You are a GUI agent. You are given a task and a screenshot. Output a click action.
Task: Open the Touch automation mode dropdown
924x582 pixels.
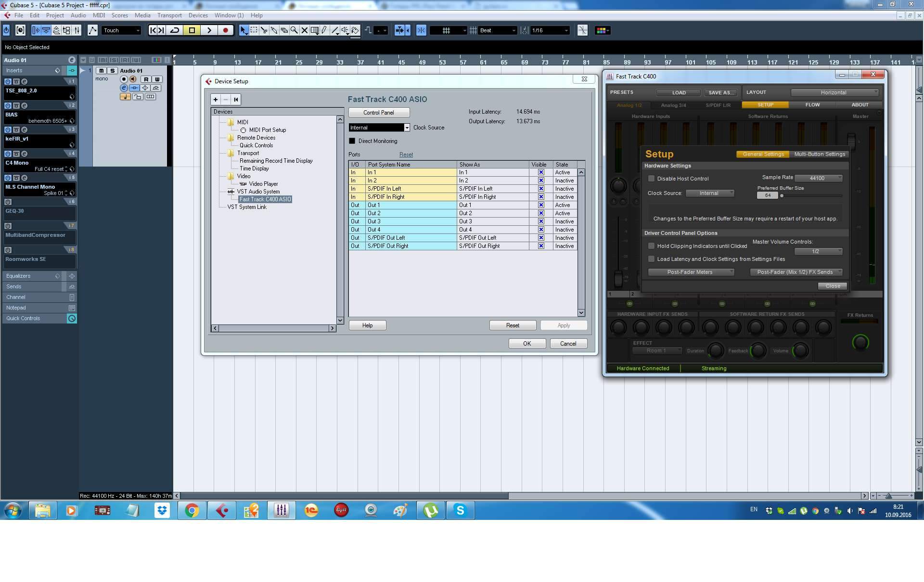[x=121, y=30]
